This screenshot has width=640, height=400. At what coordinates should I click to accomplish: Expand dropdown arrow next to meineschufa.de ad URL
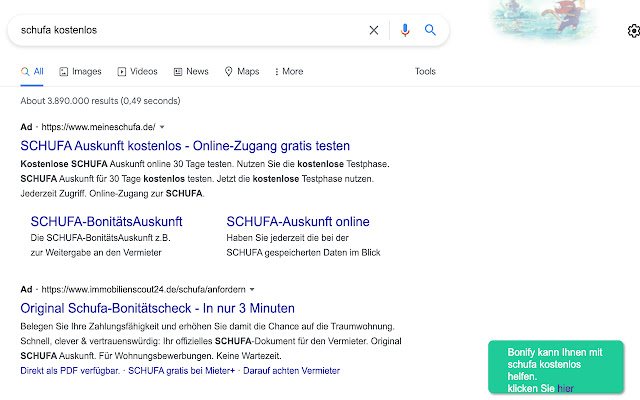(162, 127)
